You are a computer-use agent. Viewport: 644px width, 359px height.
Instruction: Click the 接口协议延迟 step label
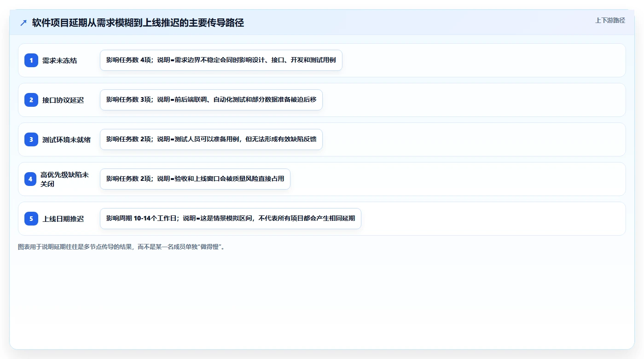63,100
